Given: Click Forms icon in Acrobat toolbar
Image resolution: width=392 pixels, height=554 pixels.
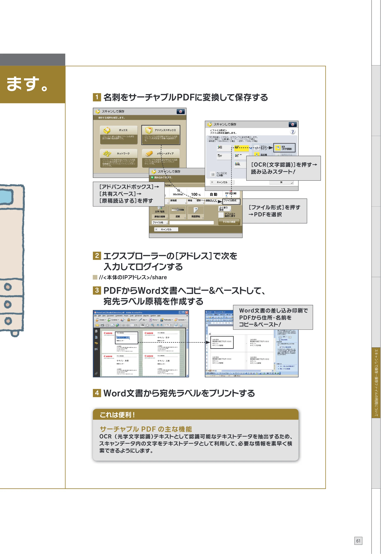Looking at the screenshot, I should (150, 320).
